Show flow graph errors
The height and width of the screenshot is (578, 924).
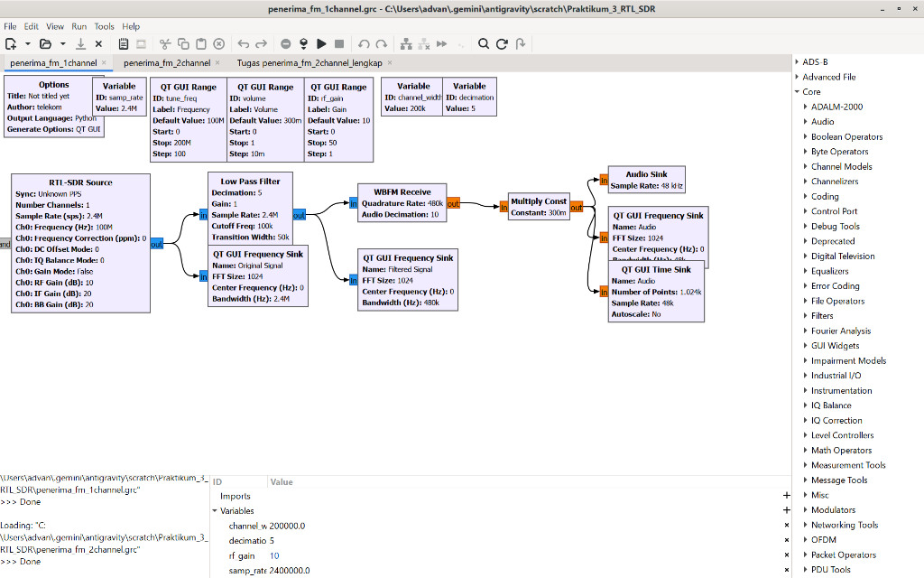pyautogui.click(x=285, y=43)
